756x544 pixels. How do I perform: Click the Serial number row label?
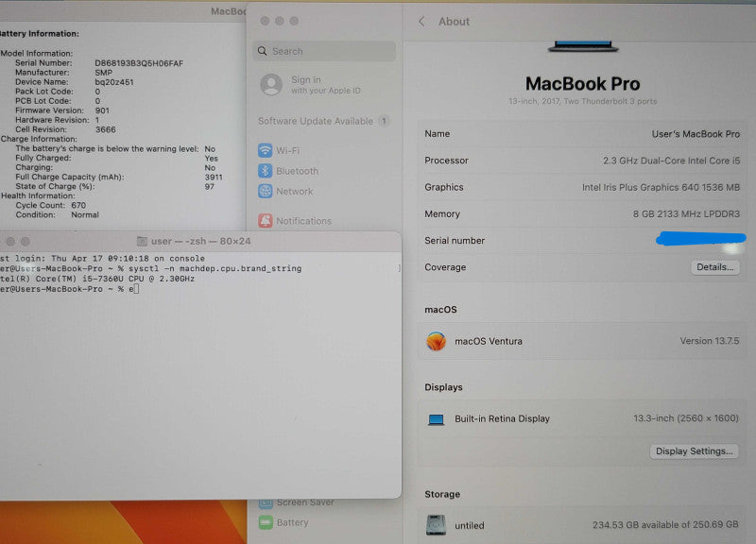pyautogui.click(x=455, y=241)
